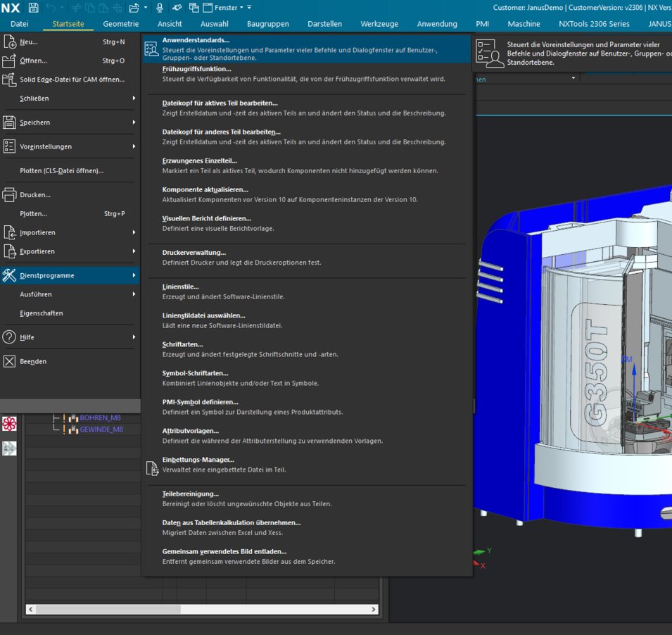This screenshot has width=672, height=635.
Task: Click the NX logo in title bar
Action: pyautogui.click(x=11, y=8)
